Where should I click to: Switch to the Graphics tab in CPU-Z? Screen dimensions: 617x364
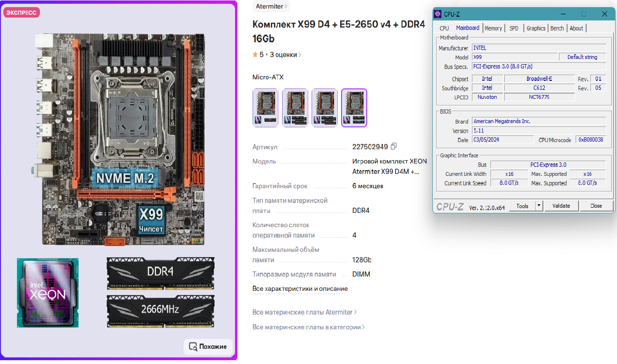click(x=536, y=29)
